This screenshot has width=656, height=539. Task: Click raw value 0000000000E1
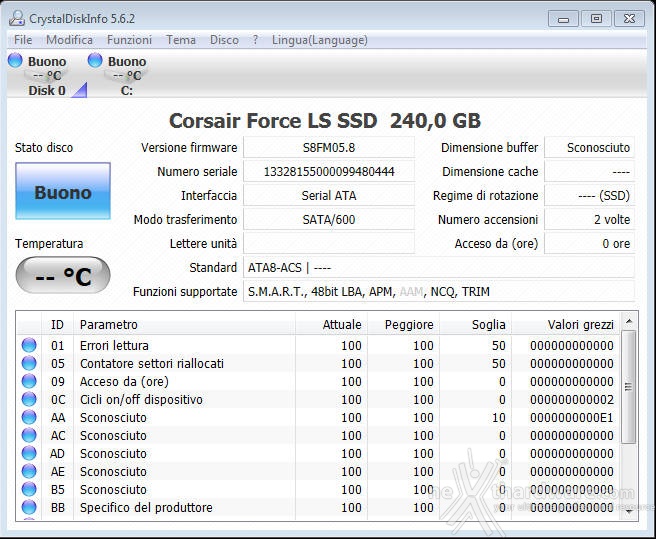(x=572, y=417)
